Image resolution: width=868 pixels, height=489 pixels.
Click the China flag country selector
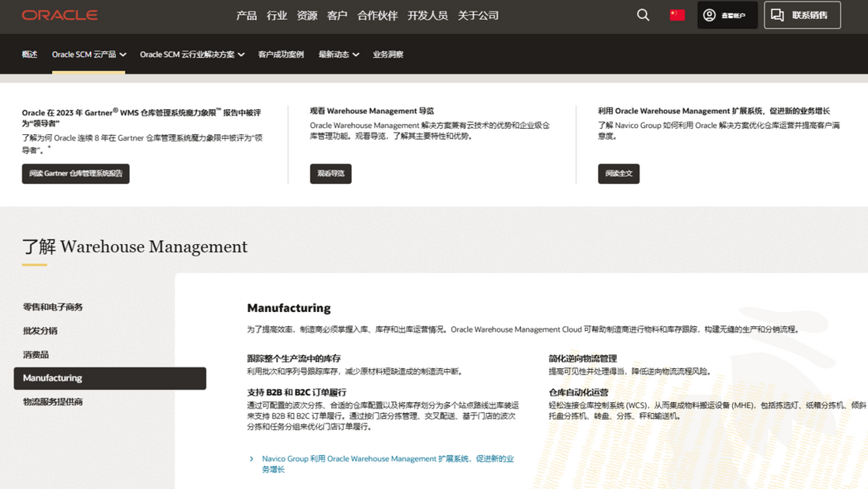tap(677, 15)
